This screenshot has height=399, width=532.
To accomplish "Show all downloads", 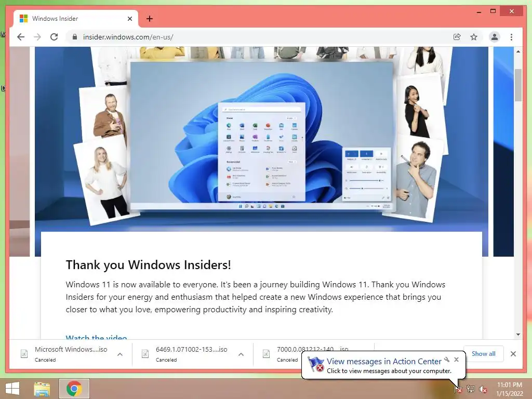I will coord(484,353).
